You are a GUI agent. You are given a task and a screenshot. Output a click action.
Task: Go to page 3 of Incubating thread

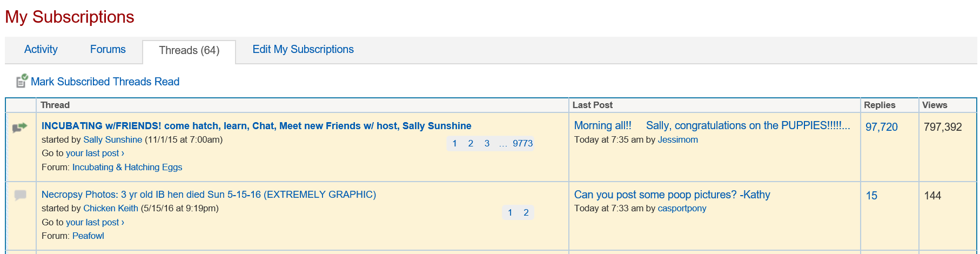click(487, 143)
